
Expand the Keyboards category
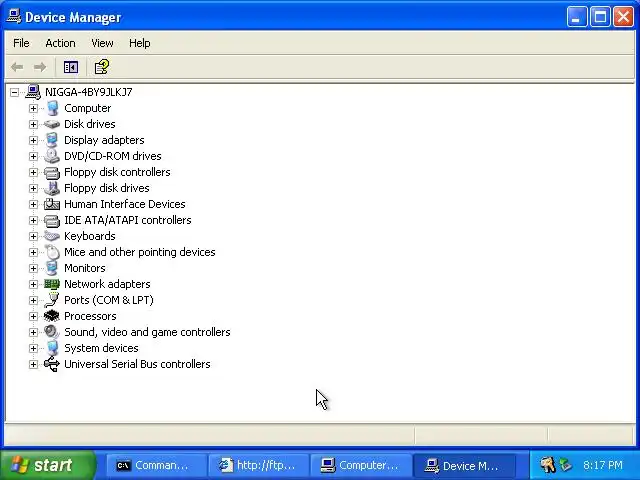click(33, 236)
